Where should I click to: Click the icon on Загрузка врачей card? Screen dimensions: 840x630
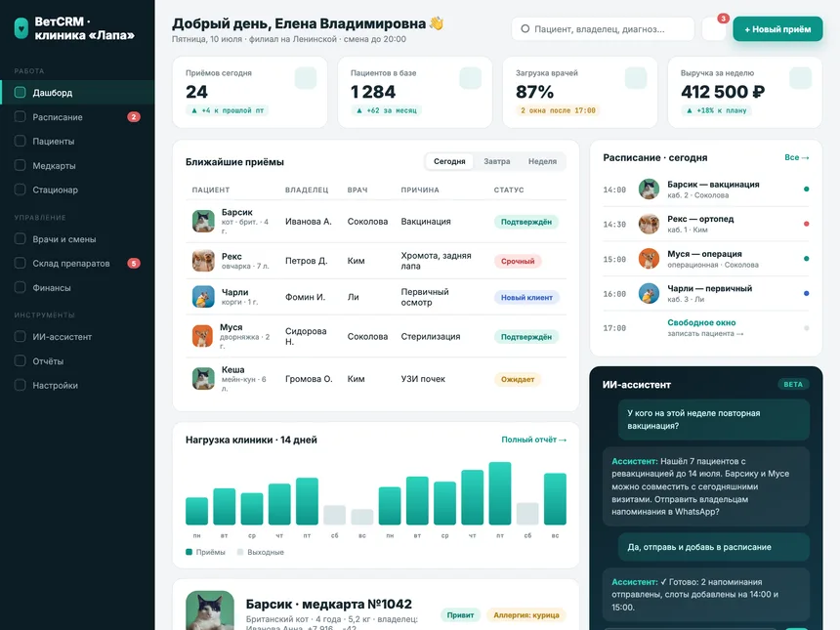636,78
